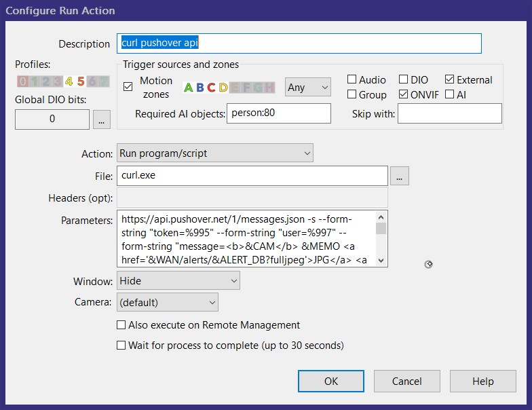Screen dimensions: 532x410
Task: Check Wait for process to complete
Action: 121,346
